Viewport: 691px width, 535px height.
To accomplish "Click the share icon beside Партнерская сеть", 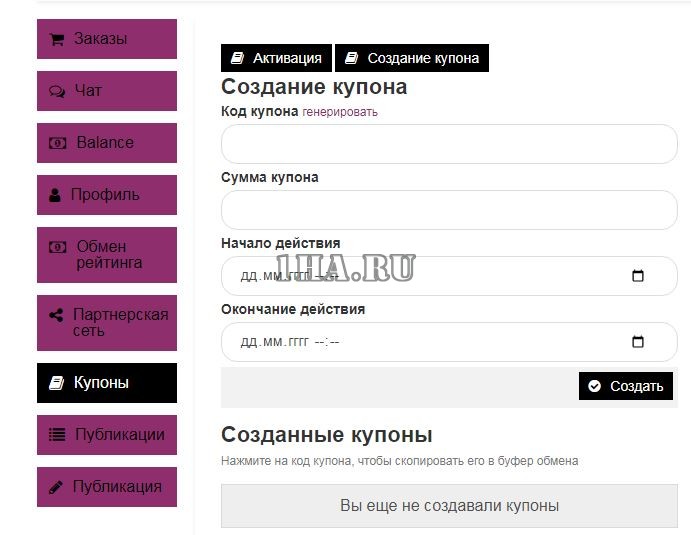I will 56,315.
